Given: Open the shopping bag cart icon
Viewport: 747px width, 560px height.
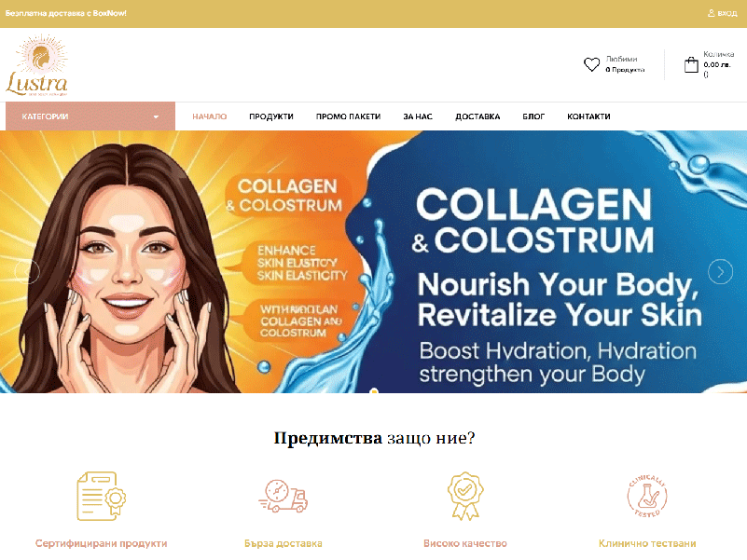Looking at the screenshot, I should (691, 65).
